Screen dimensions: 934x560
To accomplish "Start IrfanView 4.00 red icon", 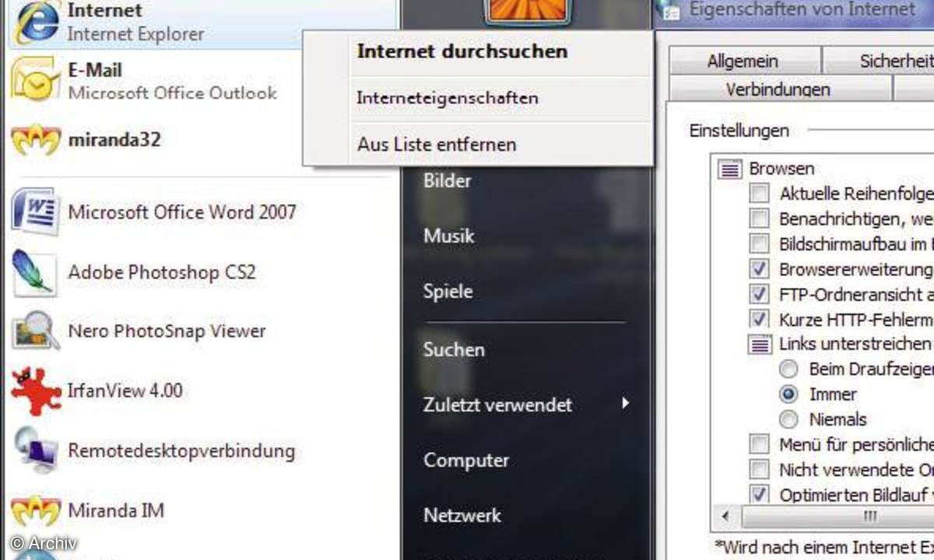I will (35, 390).
